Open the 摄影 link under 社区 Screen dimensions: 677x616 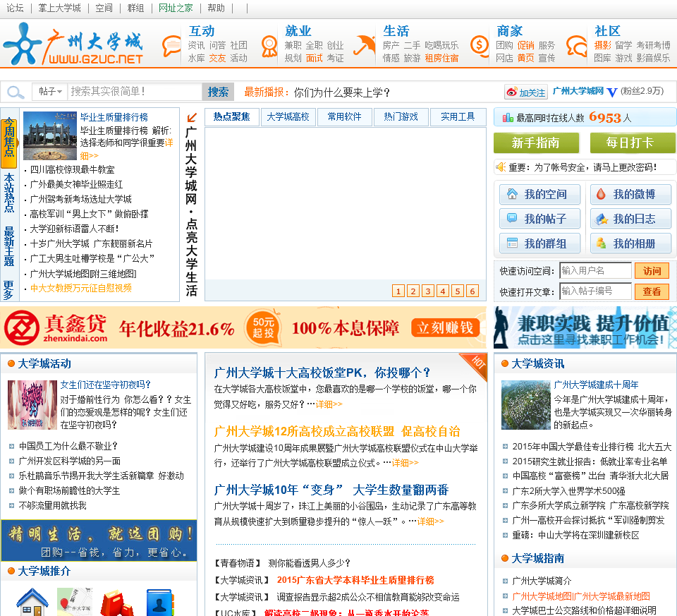[602, 45]
